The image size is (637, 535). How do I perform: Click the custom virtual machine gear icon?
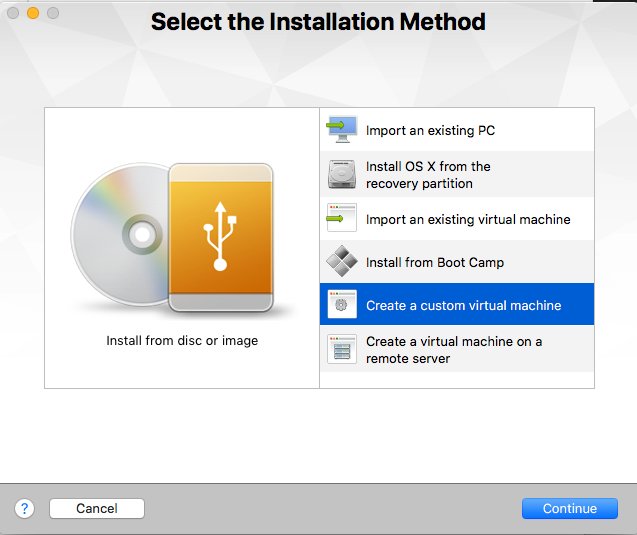pyautogui.click(x=342, y=305)
